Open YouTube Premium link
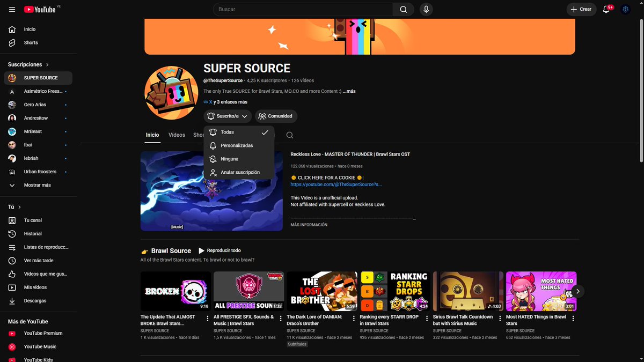 (38, 333)
